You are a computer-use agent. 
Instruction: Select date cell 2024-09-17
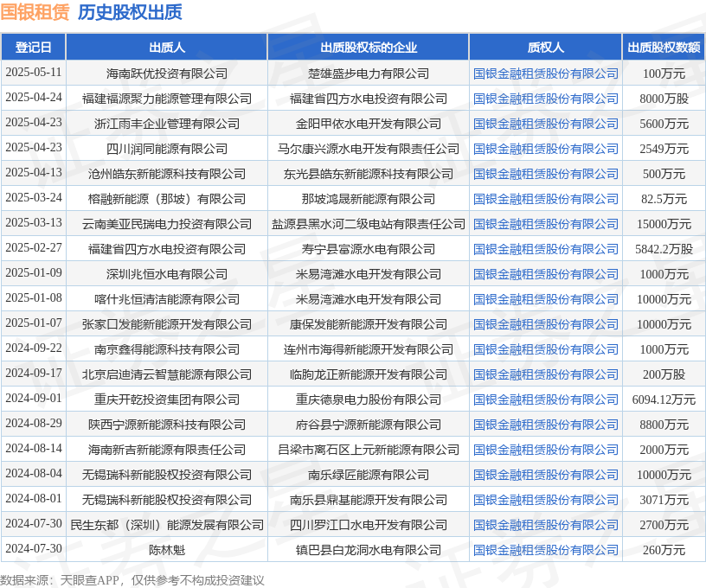tap(34, 374)
